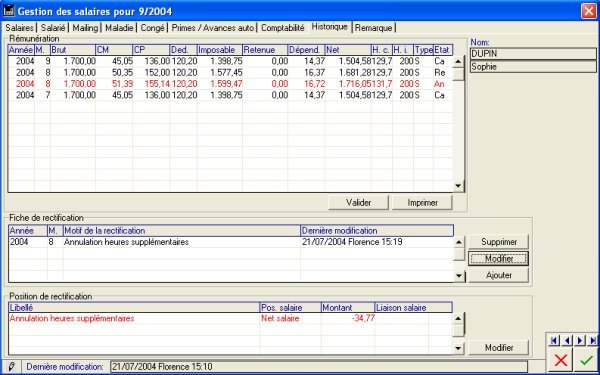Click the Libellé column header
The width and height of the screenshot is (600, 375).
pos(134,308)
